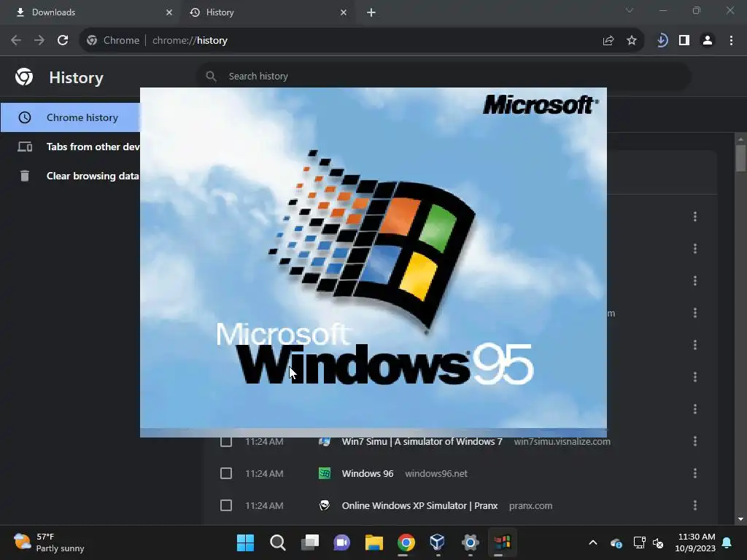Click the windows96.net domain text

(x=436, y=473)
